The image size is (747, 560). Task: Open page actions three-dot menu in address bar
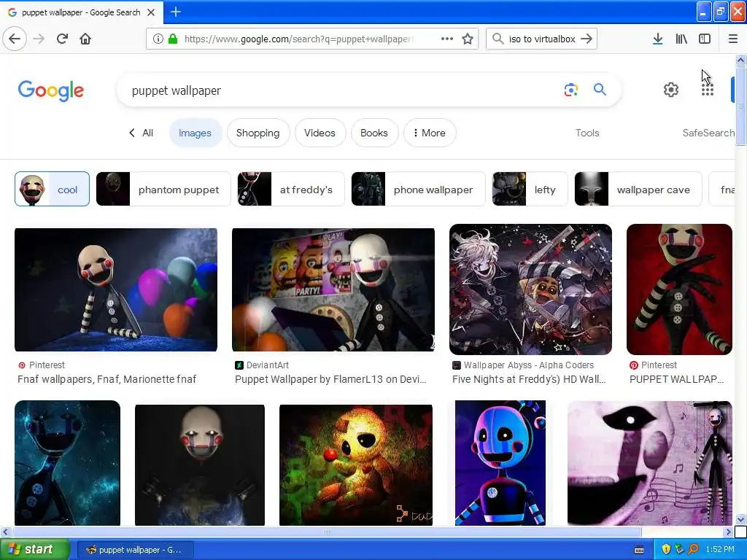[447, 39]
